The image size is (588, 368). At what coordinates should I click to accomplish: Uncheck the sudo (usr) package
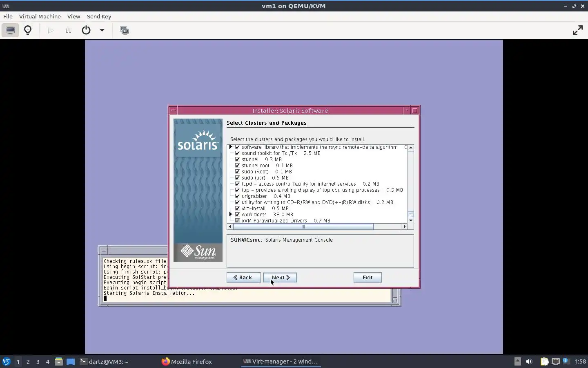point(238,178)
